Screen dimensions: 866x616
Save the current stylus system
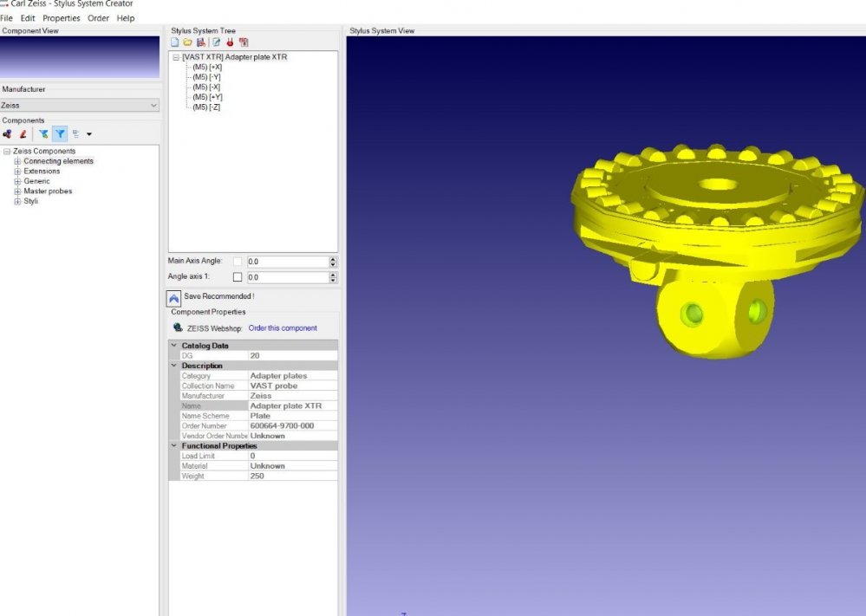(201, 42)
